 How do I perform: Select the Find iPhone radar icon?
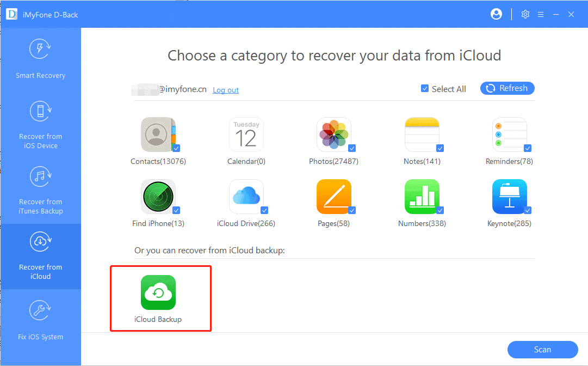[158, 197]
